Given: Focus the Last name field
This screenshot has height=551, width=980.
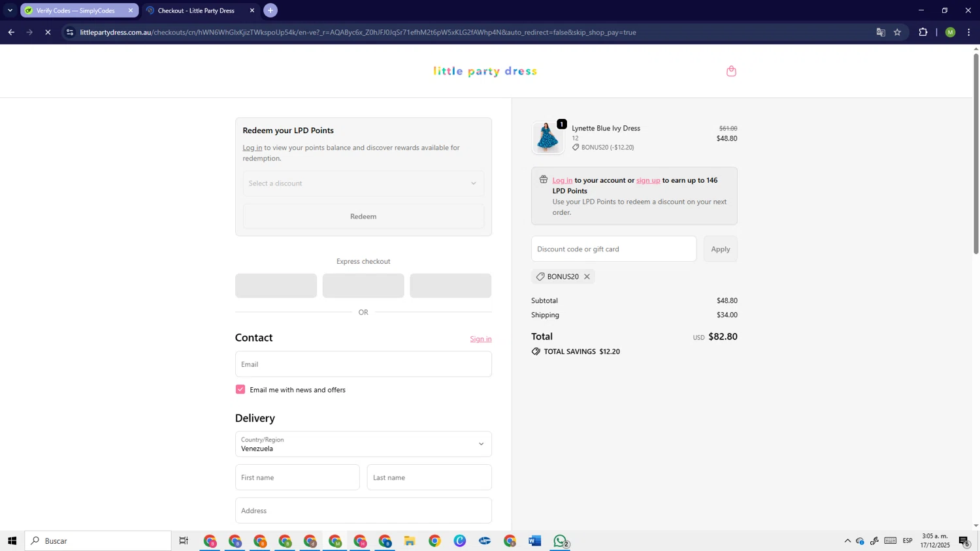Looking at the screenshot, I should (429, 477).
